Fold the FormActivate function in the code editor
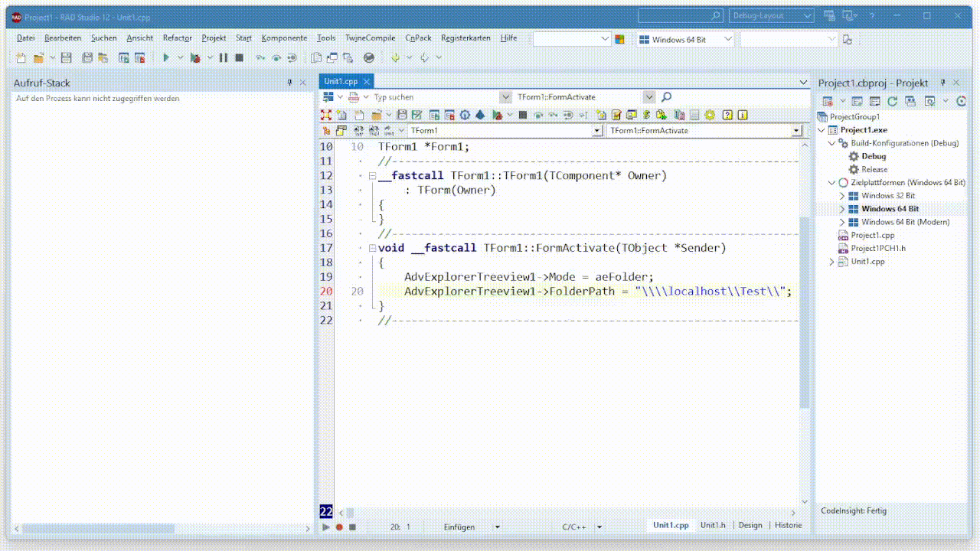This screenshot has height=551, width=980. tap(372, 248)
